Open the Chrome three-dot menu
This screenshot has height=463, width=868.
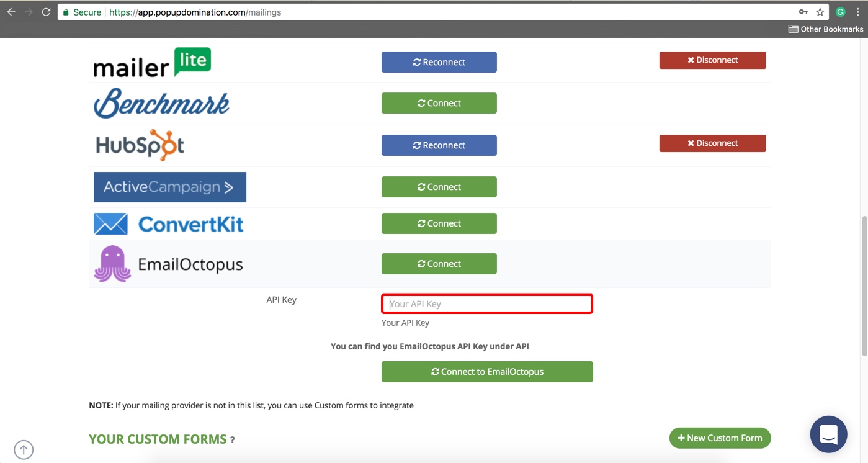[858, 12]
